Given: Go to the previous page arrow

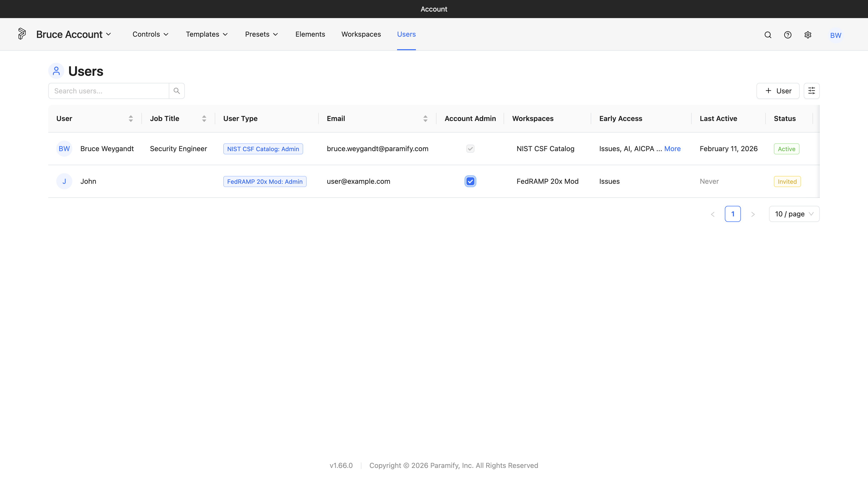Looking at the screenshot, I should pos(713,214).
